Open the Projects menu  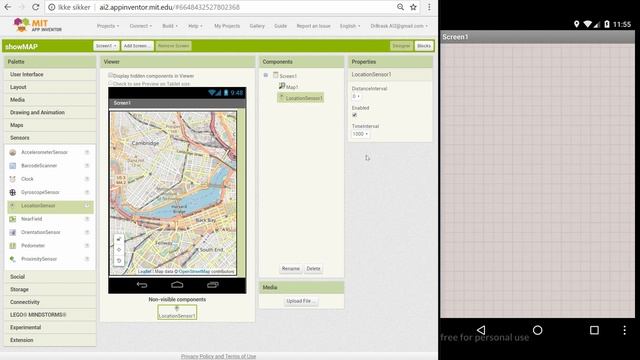coord(108,26)
